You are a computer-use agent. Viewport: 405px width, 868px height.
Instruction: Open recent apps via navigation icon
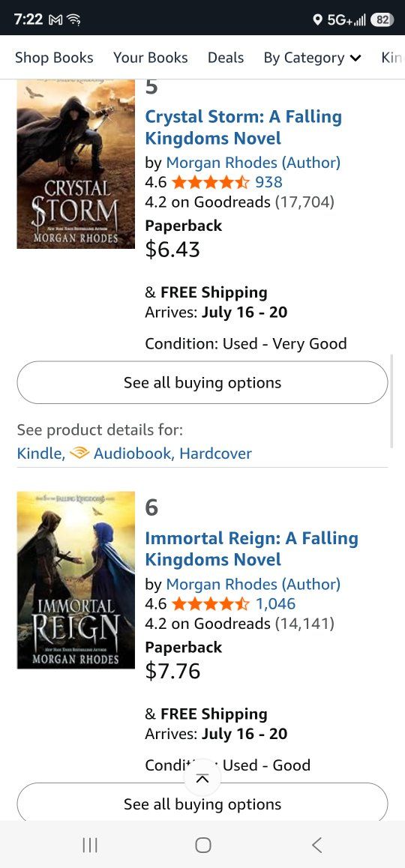[90, 845]
